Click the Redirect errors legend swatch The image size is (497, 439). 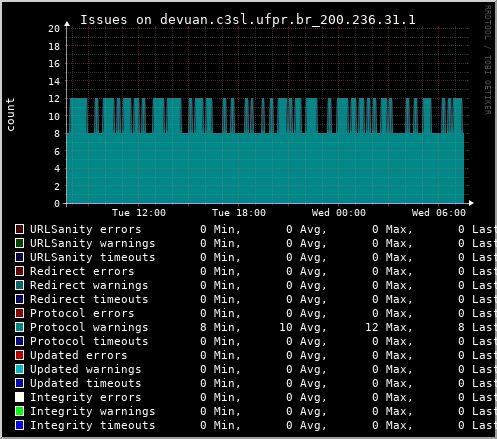coord(20,271)
